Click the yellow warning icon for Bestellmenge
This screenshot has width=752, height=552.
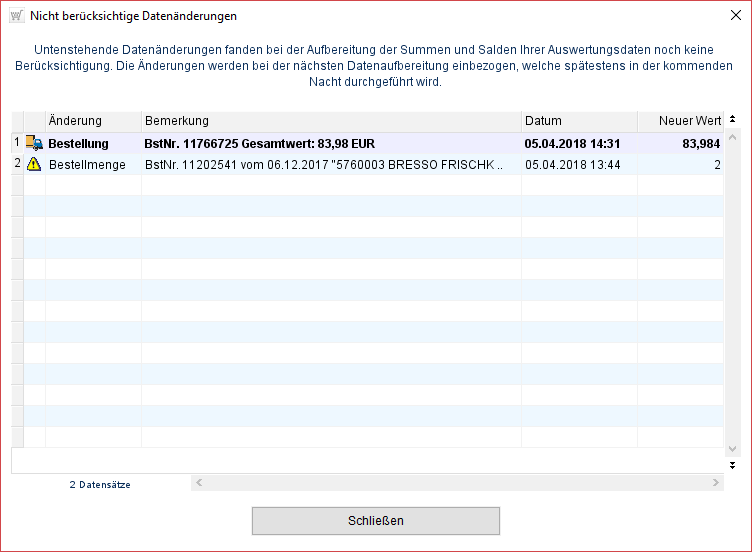pyautogui.click(x=34, y=164)
